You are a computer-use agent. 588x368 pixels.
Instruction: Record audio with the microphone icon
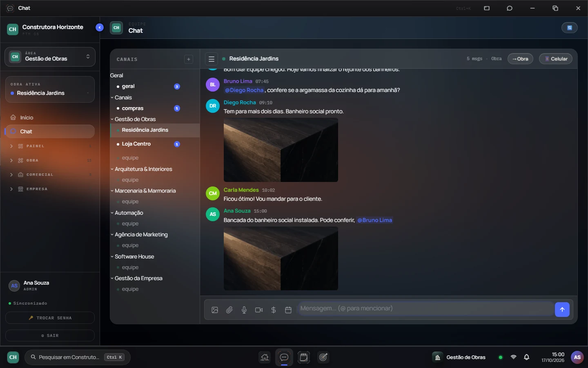(x=244, y=310)
